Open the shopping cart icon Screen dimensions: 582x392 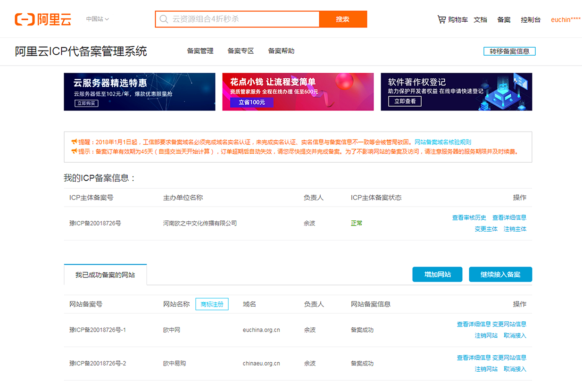pos(441,19)
